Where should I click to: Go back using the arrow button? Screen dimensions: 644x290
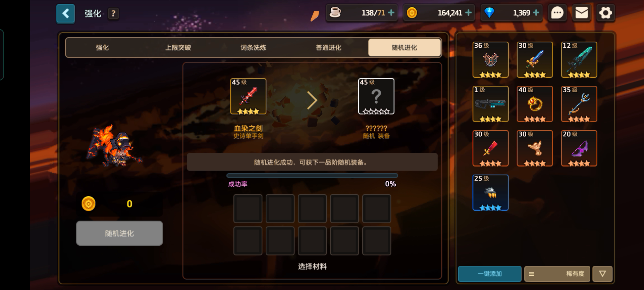pos(65,14)
